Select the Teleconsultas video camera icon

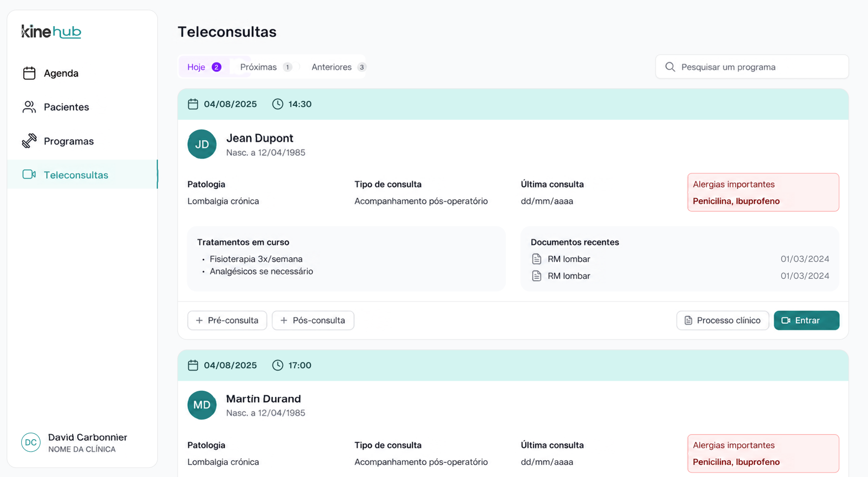click(29, 174)
